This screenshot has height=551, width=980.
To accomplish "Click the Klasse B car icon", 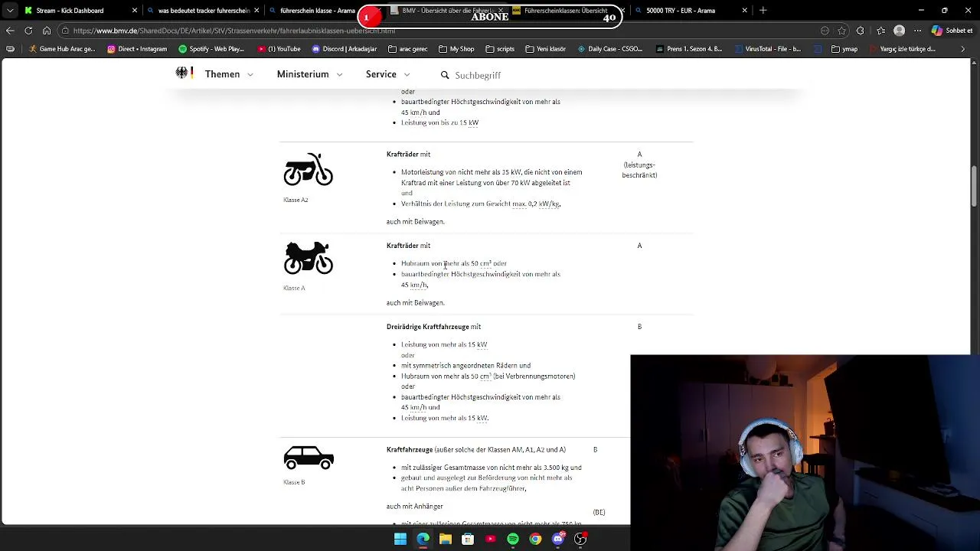I will [309, 458].
